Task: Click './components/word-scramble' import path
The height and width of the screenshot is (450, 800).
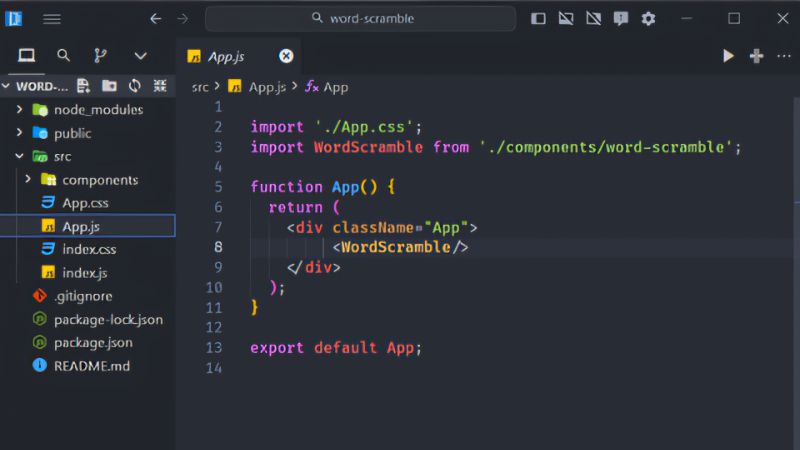Action: 606,147
